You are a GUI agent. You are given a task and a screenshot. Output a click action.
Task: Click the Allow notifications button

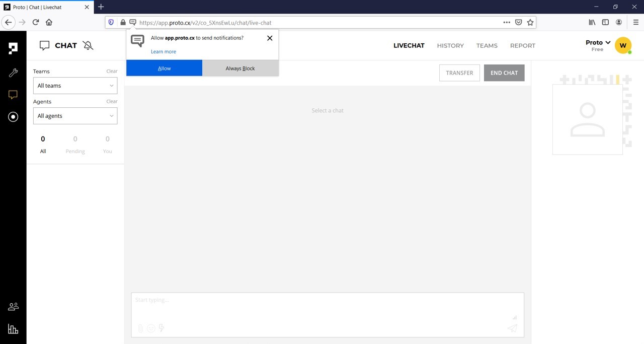pos(164,68)
